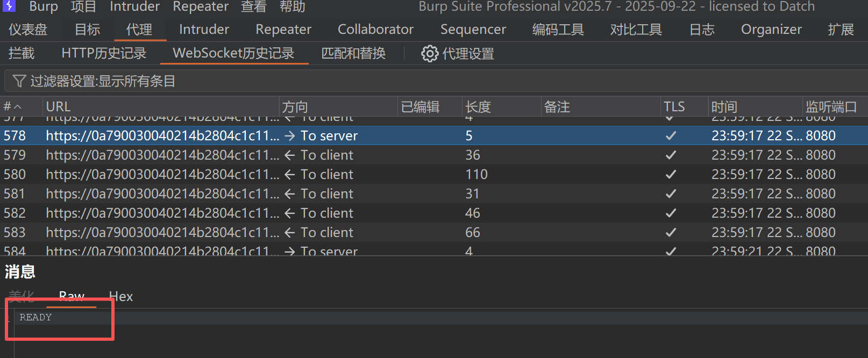The width and height of the screenshot is (868, 358).
Task: Click the 8080 port in row 581
Action: click(821, 194)
